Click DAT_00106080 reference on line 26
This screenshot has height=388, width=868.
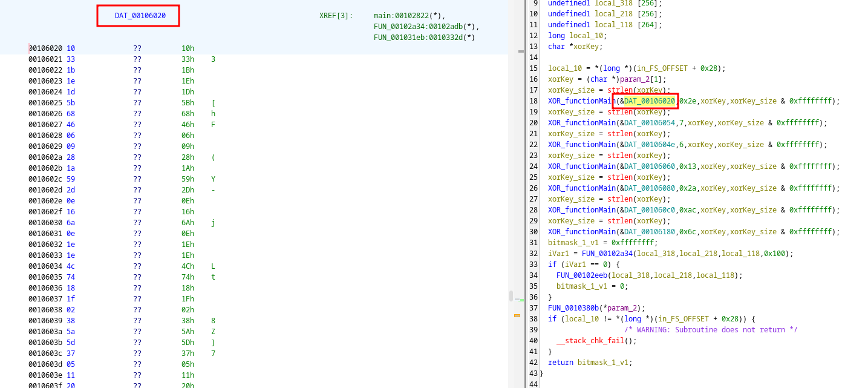[x=649, y=188]
